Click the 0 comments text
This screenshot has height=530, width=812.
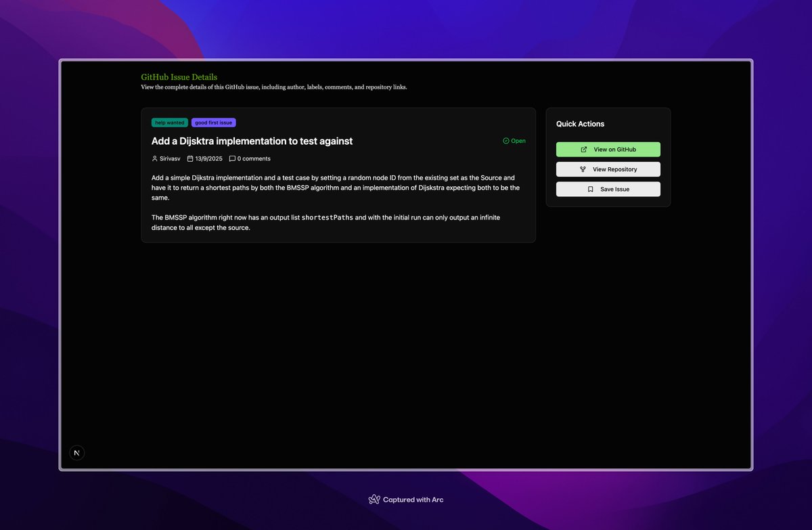click(x=254, y=158)
